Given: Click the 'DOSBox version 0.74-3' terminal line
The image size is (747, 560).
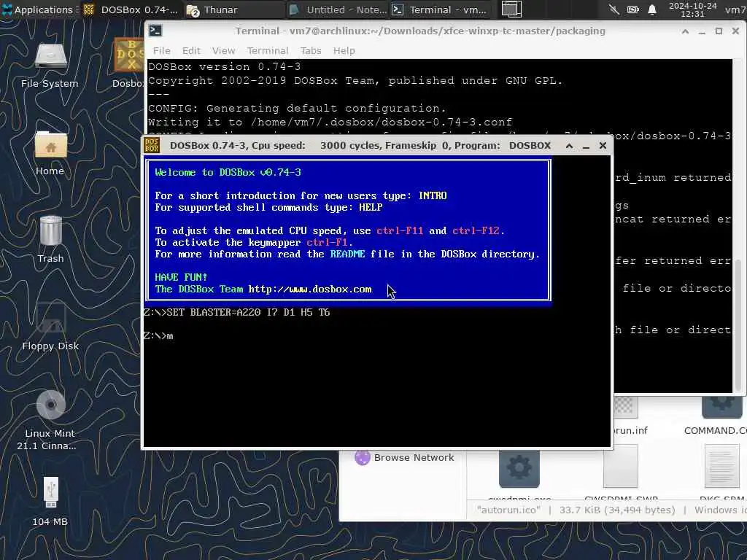Looking at the screenshot, I should [x=225, y=66].
